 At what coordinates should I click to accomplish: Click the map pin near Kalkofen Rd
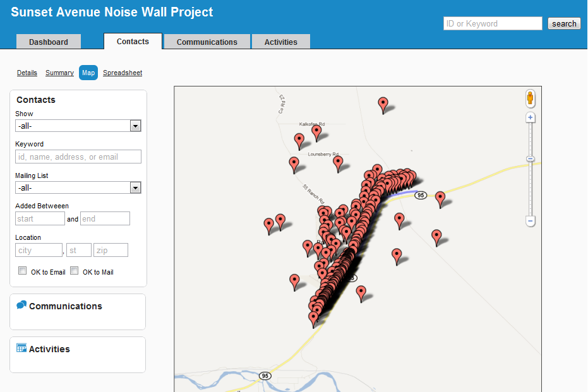pos(316,132)
